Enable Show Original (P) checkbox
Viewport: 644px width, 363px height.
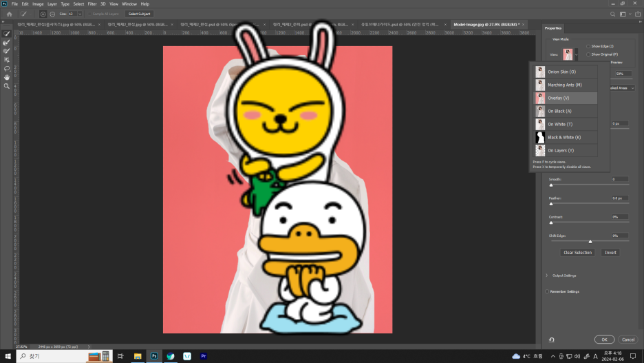tap(588, 54)
